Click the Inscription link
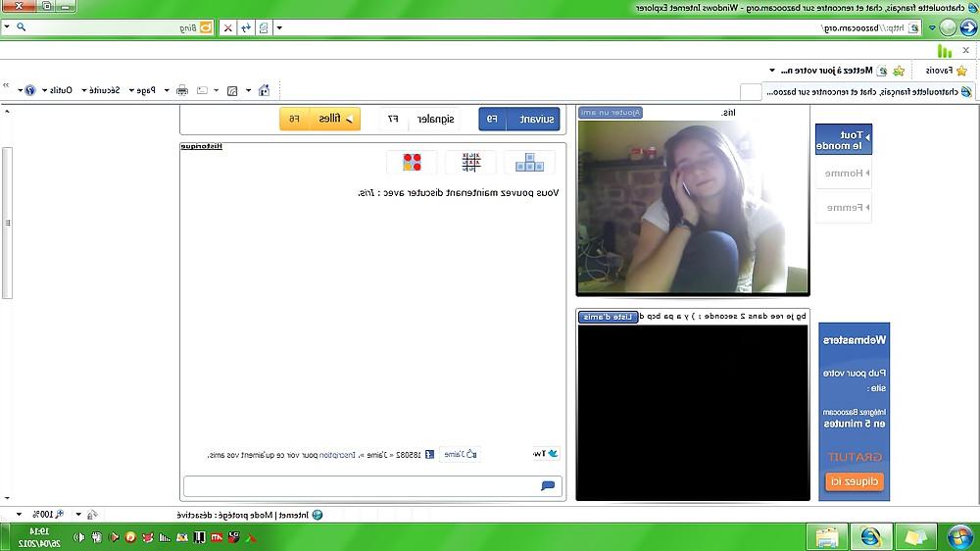The width and height of the screenshot is (980, 551). point(337,455)
